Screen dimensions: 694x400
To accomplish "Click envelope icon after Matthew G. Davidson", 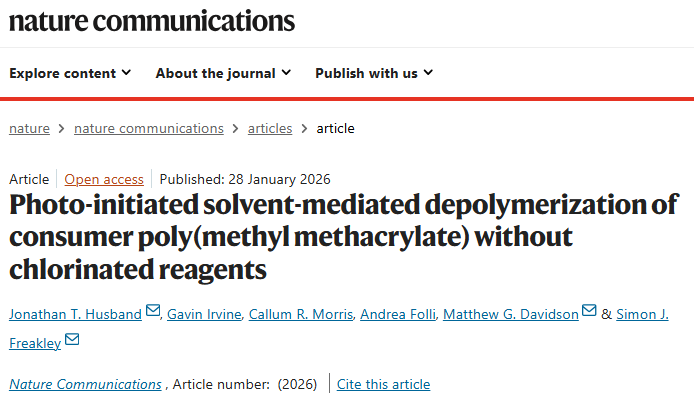I will pos(589,311).
